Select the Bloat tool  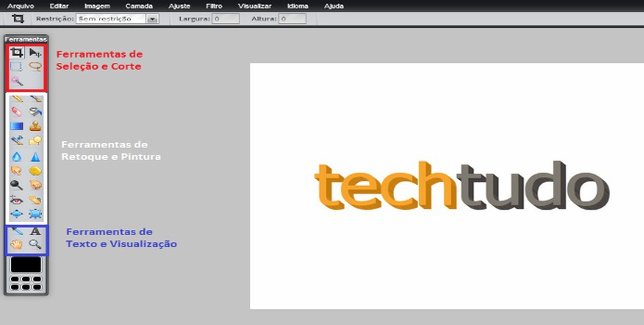click(16, 214)
